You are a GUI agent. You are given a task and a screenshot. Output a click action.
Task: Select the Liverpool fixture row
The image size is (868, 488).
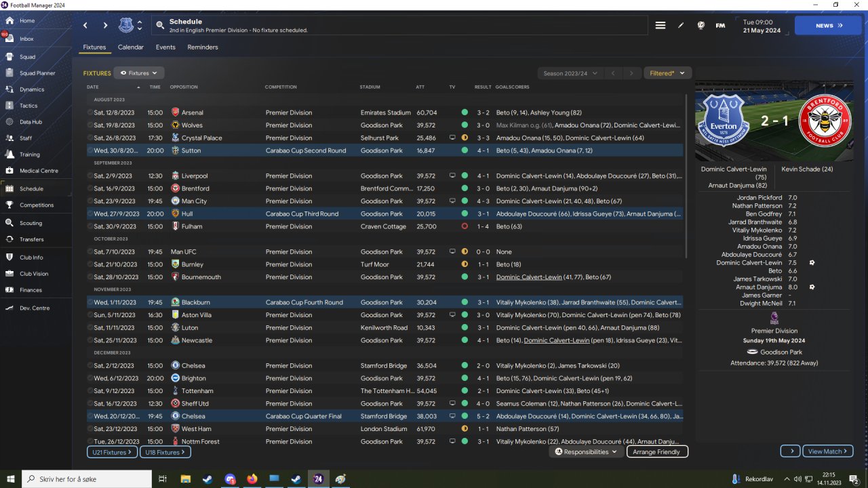pyautogui.click(x=384, y=176)
